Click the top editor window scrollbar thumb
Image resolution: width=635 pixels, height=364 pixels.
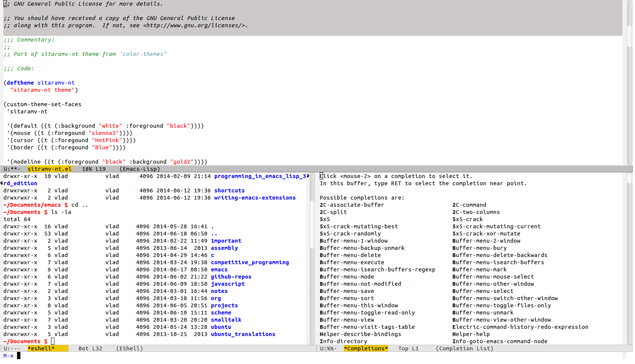pyautogui.click(x=630, y=36)
